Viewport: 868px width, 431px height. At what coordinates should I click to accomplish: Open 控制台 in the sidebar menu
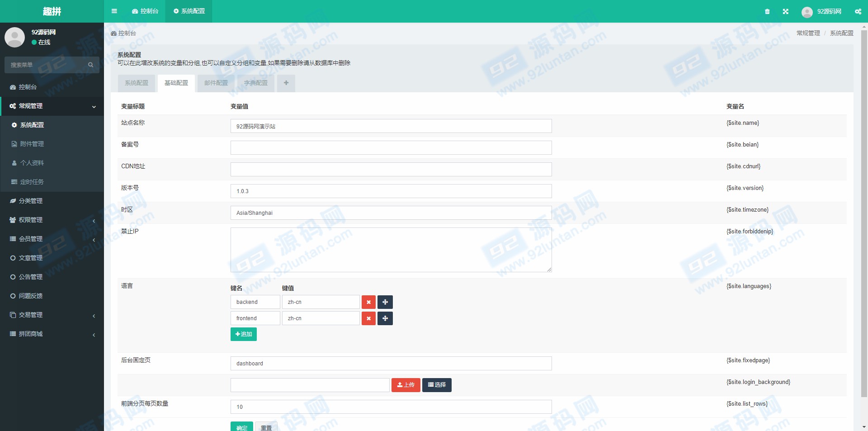[x=52, y=87]
